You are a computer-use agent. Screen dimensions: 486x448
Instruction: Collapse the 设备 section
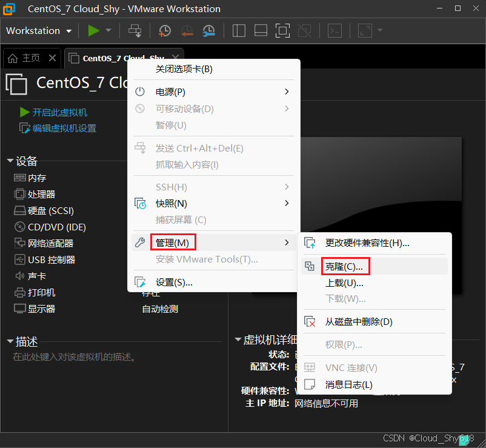[x=10, y=161]
